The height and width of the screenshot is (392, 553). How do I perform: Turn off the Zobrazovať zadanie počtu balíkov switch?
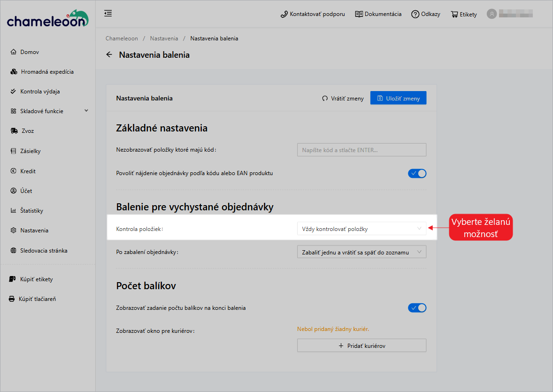coord(417,307)
